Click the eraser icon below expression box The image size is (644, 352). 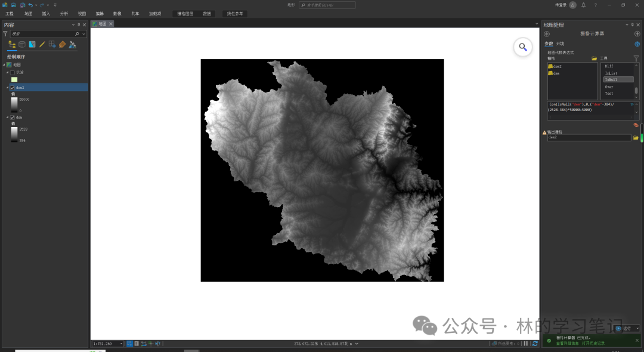(x=636, y=125)
